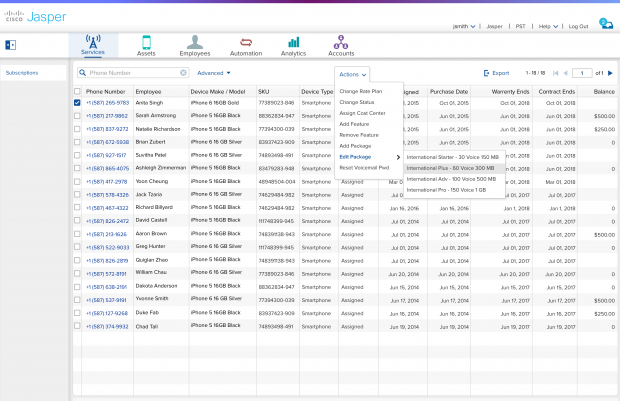The width and height of the screenshot is (620, 401).
Task: Sort by the Balance column header
Action: coord(604,91)
